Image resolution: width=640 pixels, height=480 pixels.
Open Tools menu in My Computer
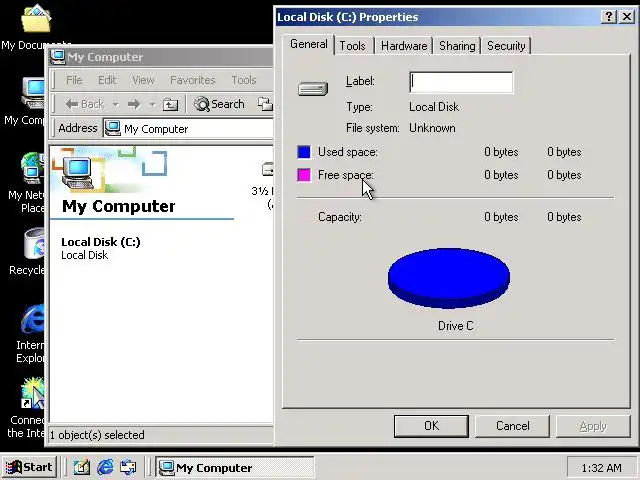pos(244,80)
